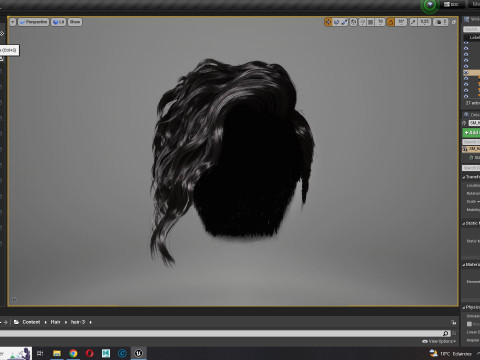Open the teal K app on taskbar
The height and width of the screenshot is (360, 480).
106,353
